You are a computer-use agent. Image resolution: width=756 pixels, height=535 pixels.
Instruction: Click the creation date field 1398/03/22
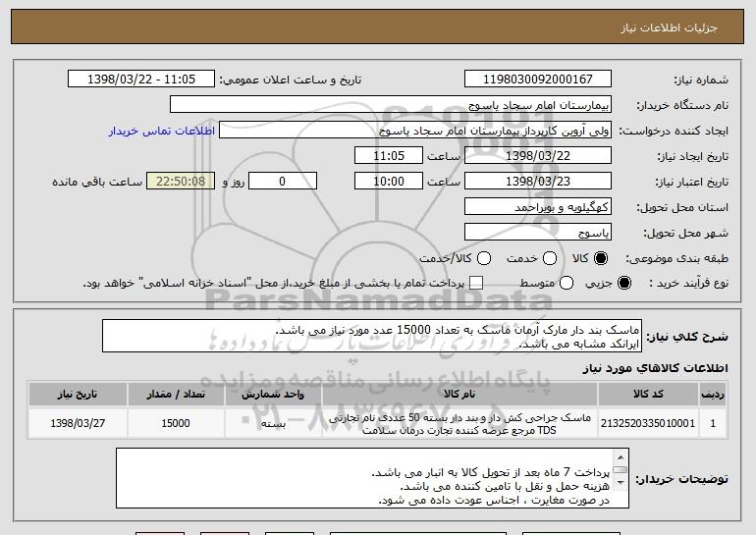538,156
